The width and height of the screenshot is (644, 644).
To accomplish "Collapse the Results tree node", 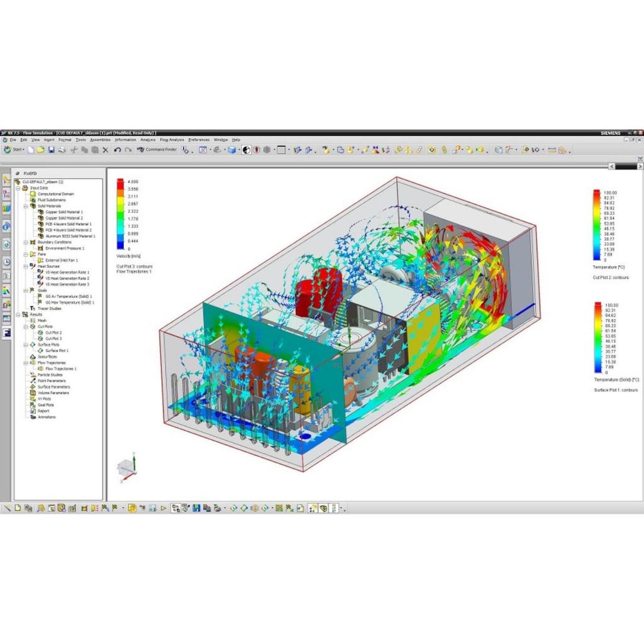I will click(x=18, y=314).
